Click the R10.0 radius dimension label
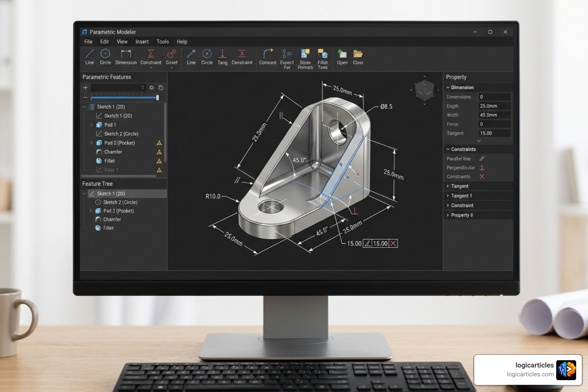 [x=213, y=196]
